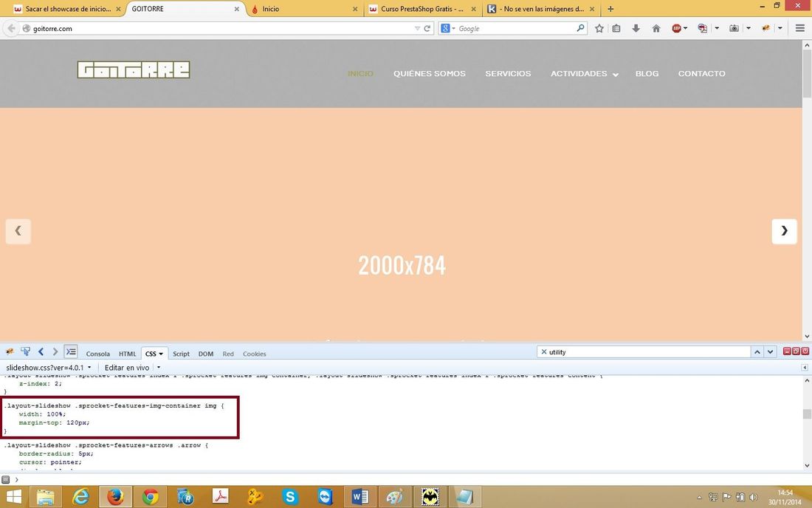Screen dimensions: 812x508
Task: Open Firefox from the Windows taskbar
Action: [115, 497]
